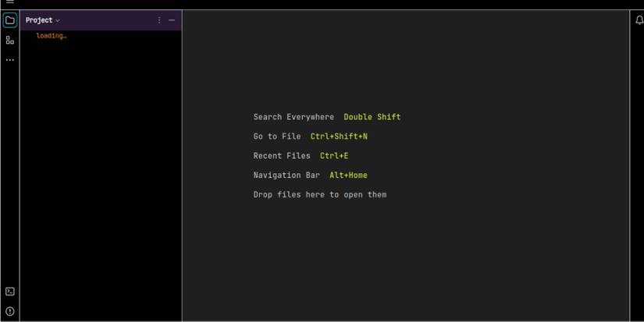
Task: Click the Double Shift shortcut label
Action: [x=372, y=117]
